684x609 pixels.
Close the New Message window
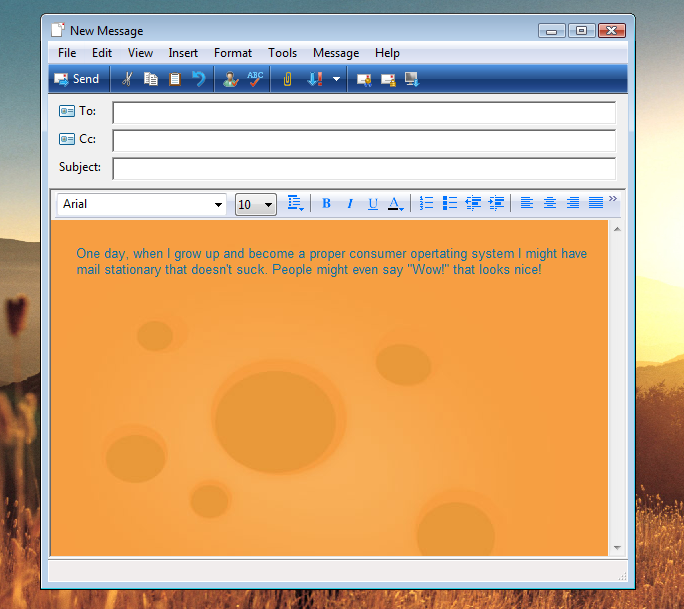612,31
